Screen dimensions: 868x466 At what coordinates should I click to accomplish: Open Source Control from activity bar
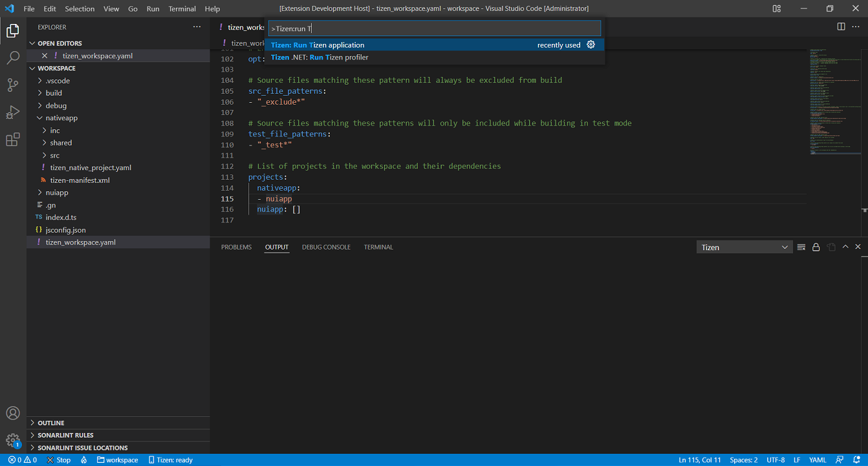tap(13, 85)
